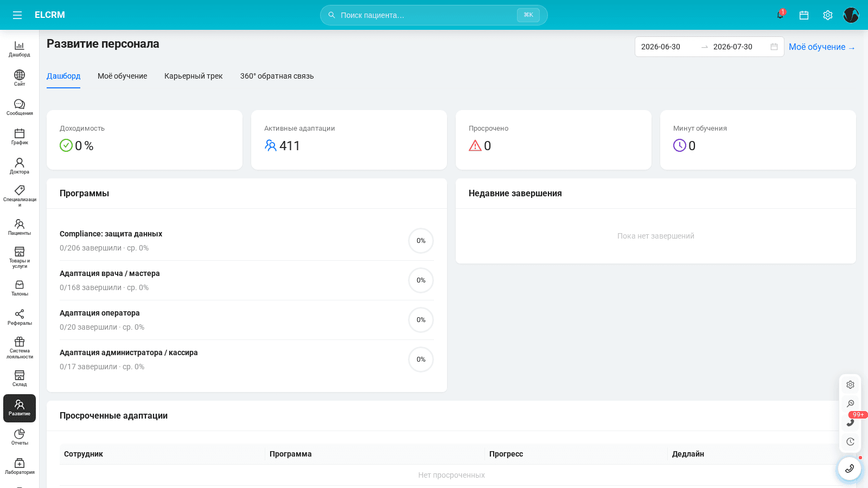Open the Доктора sidebar section

click(x=20, y=166)
